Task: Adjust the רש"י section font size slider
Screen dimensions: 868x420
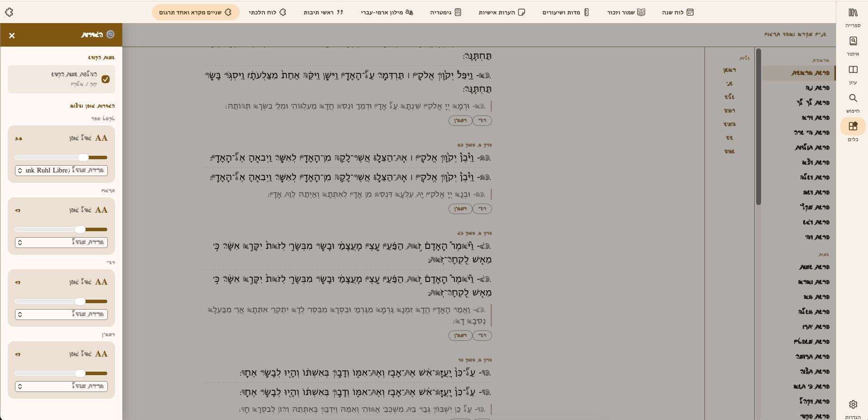Action: pos(61,301)
